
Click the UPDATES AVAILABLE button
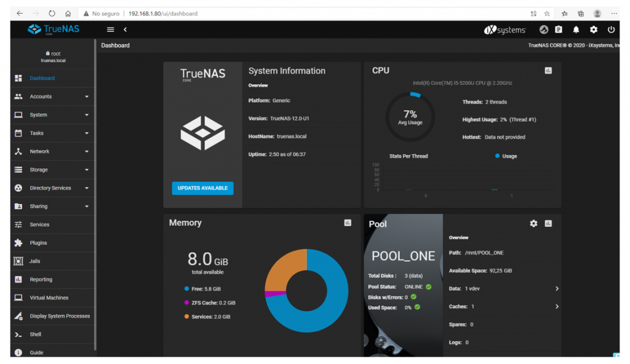tap(202, 188)
